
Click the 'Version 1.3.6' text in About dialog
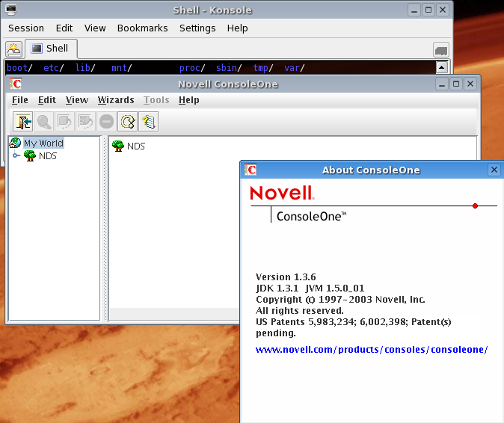286,277
